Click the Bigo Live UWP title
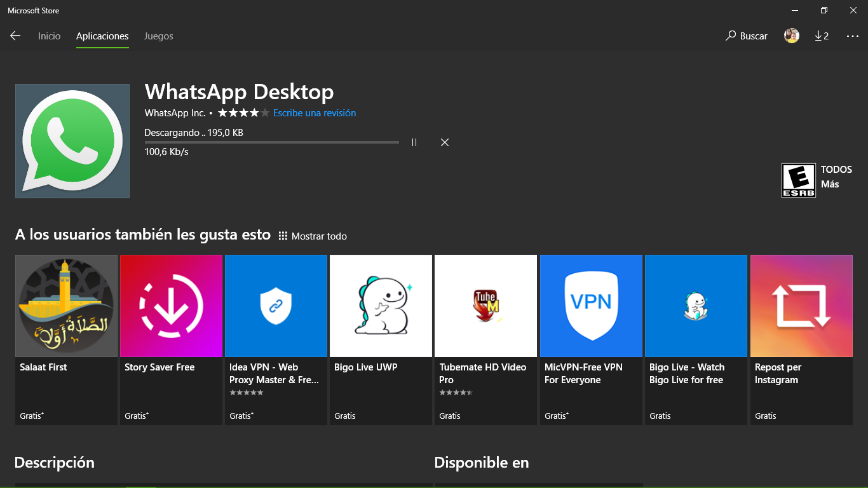The width and height of the screenshot is (868, 488). pos(366,367)
